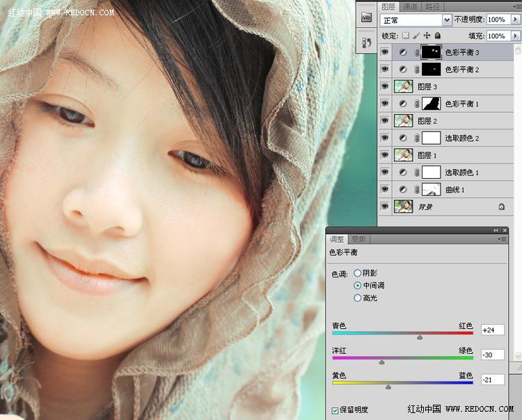
Task: Click adjustment icon of 色彩平衡 3 layer
Action: (403, 52)
